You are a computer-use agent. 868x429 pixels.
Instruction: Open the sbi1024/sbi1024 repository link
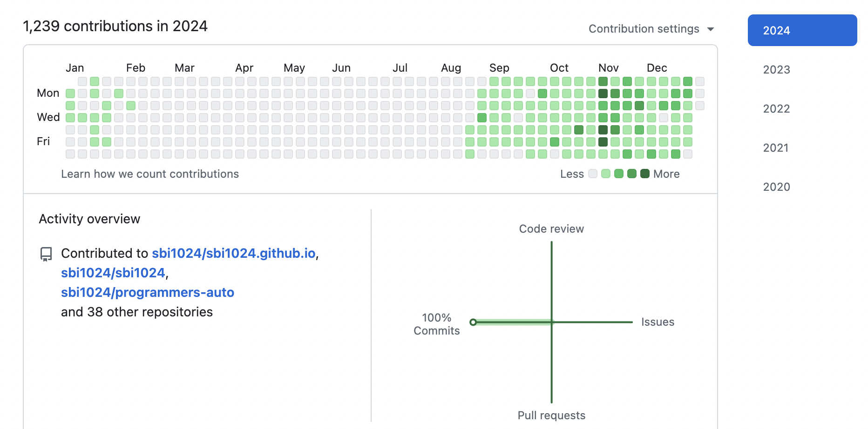click(x=113, y=273)
